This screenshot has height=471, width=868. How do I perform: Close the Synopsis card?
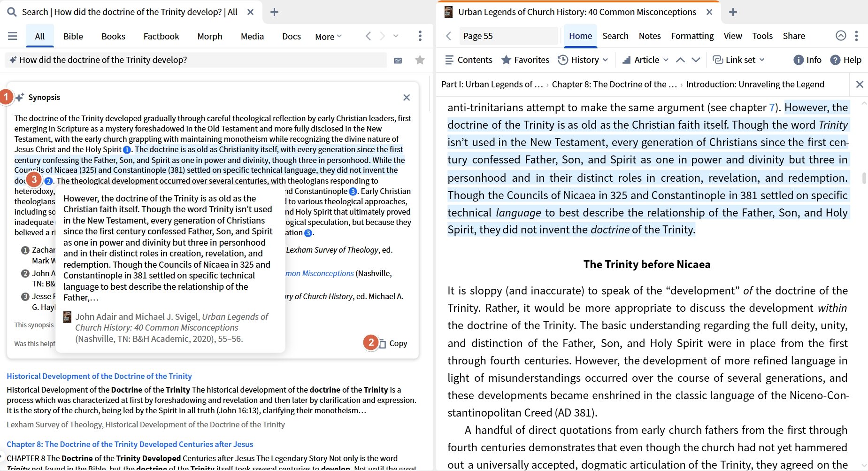(407, 97)
